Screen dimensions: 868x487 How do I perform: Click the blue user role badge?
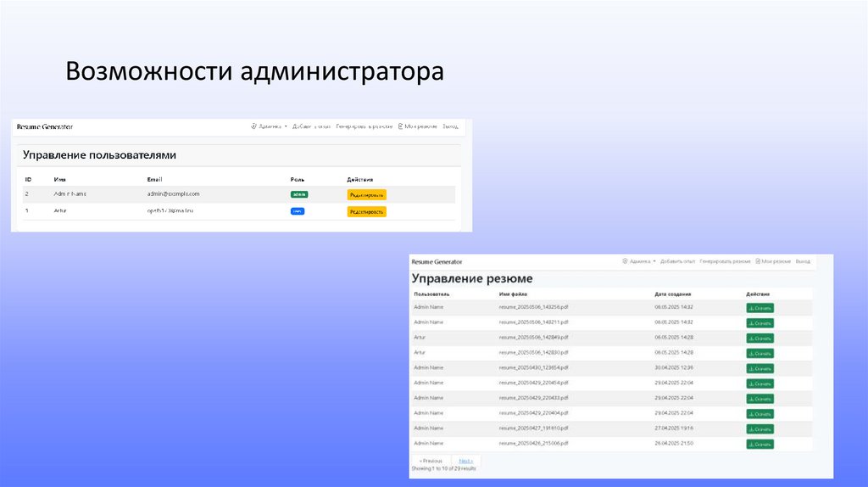pyautogui.click(x=298, y=211)
